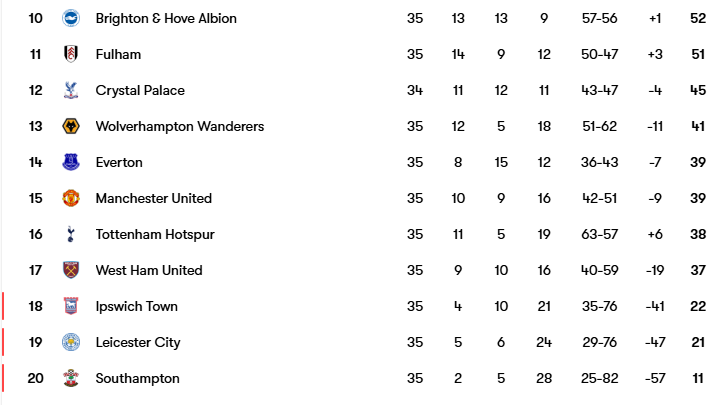Select the Wolverhampton Wanderers team name

pos(180,126)
